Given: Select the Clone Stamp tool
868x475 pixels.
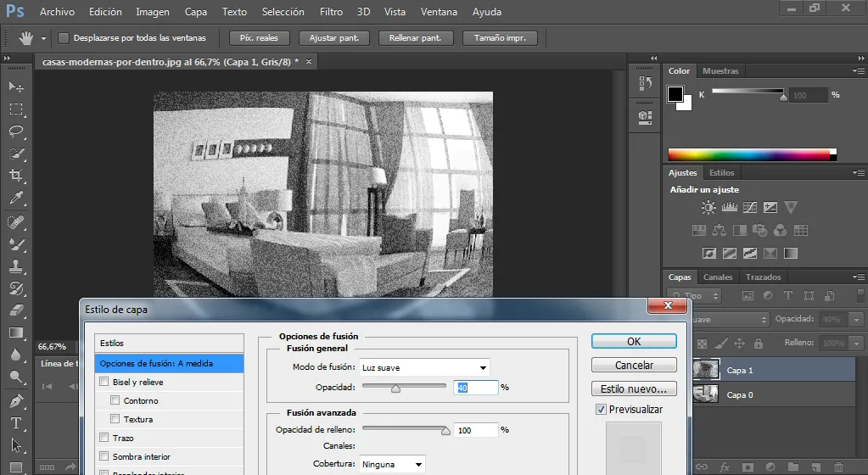Looking at the screenshot, I should tap(16, 266).
